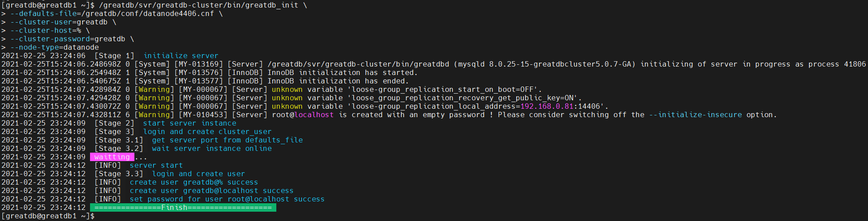The width and height of the screenshot is (868, 221).
Task: Click 'get server port from defaults_file' text
Action: (228, 140)
